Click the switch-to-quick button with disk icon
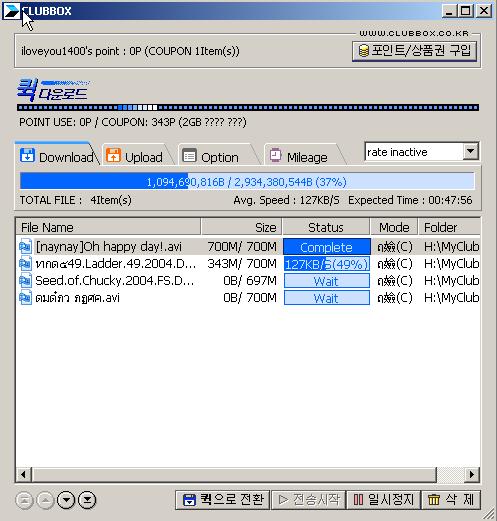This screenshot has height=521, width=497. [222, 500]
